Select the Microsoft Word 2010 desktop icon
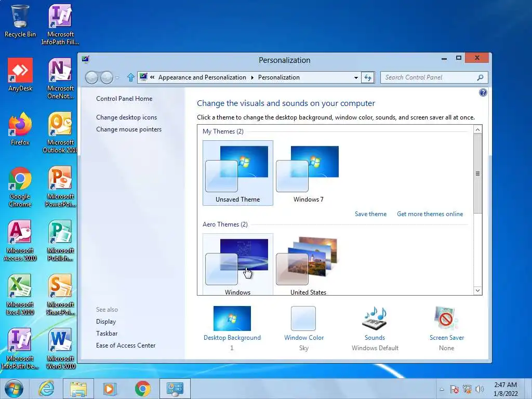 tap(60, 349)
